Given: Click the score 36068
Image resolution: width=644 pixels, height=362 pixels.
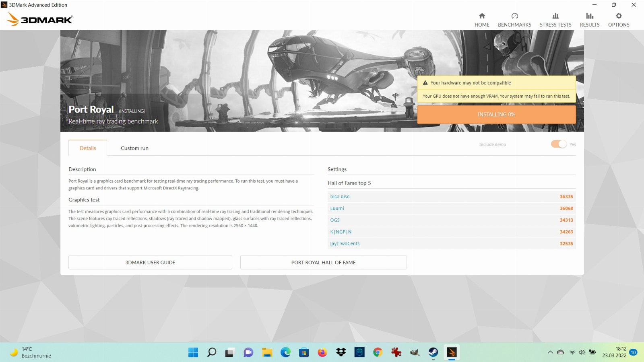Looking at the screenshot, I should pyautogui.click(x=566, y=208).
